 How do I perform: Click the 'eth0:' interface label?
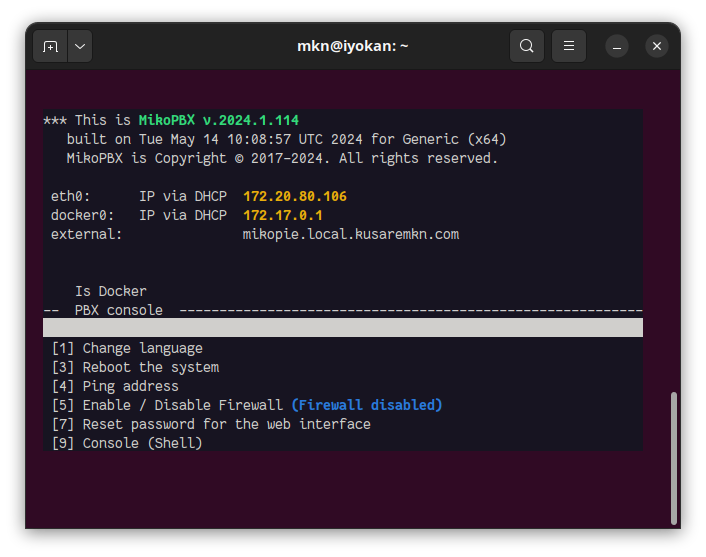(x=70, y=196)
